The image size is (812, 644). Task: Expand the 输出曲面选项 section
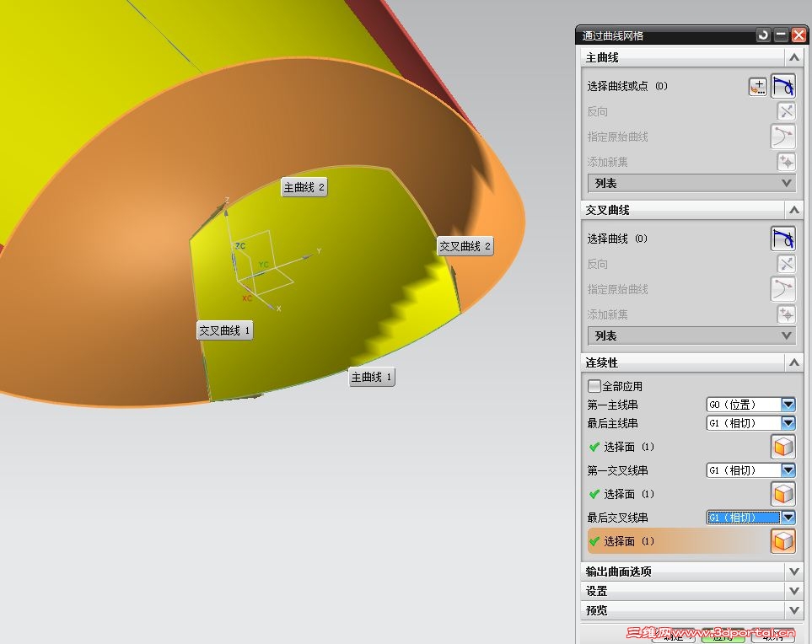click(794, 572)
